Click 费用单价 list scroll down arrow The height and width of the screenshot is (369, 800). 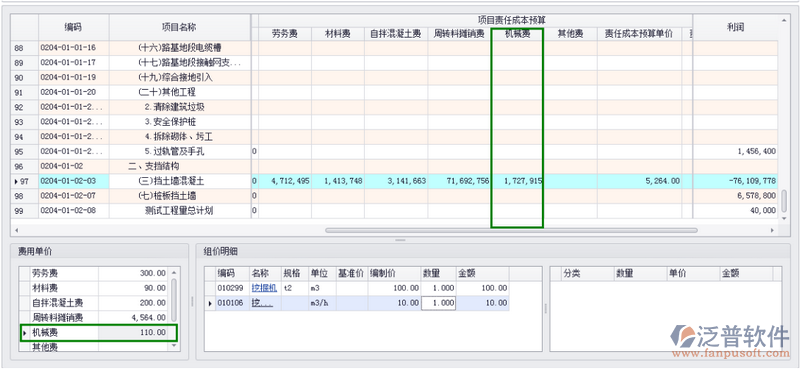click(174, 346)
